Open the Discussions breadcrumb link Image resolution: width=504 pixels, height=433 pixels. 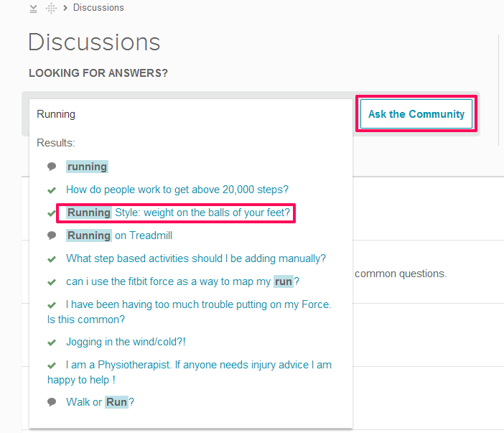pyautogui.click(x=98, y=8)
